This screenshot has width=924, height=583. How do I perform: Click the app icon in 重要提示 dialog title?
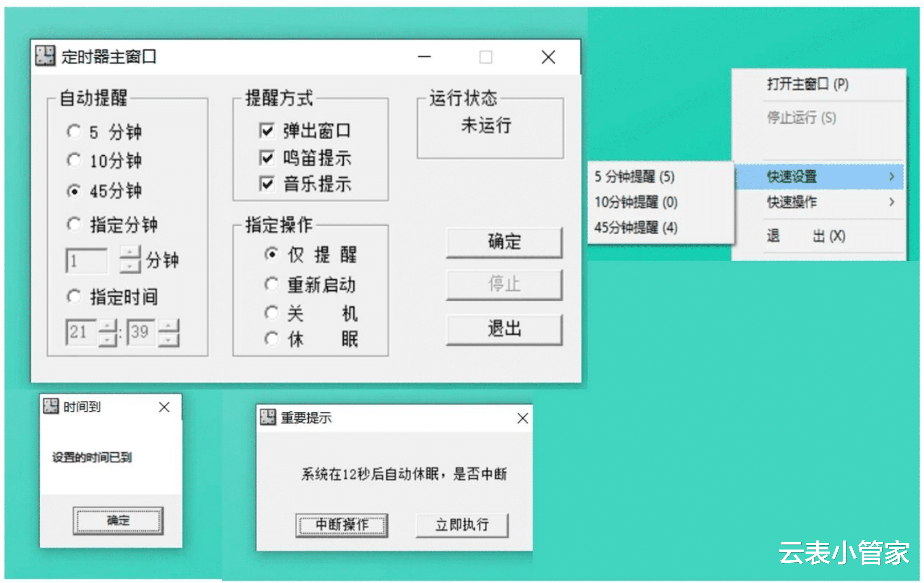pyautogui.click(x=267, y=417)
